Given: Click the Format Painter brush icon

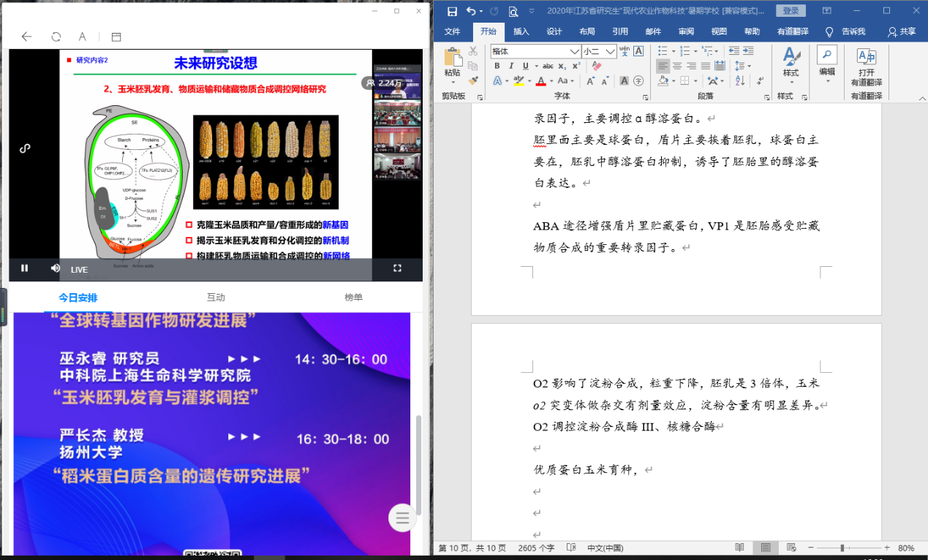Looking at the screenshot, I should pyautogui.click(x=472, y=80).
